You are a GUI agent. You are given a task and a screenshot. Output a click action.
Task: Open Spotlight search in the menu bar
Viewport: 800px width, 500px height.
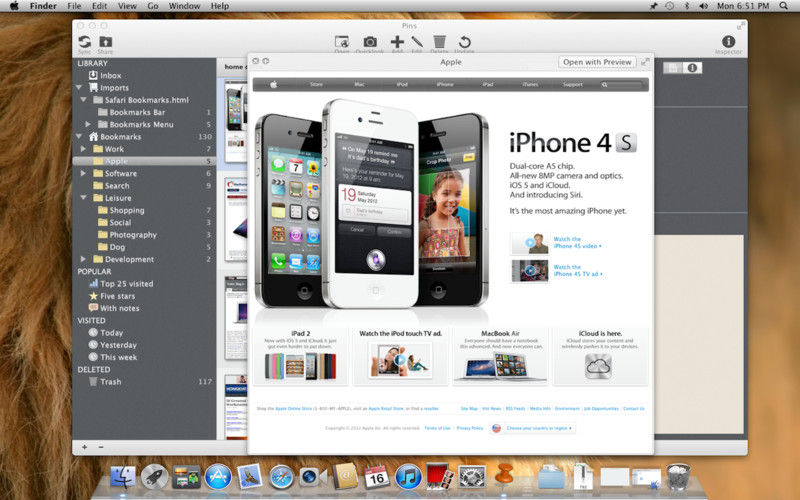(784, 6)
